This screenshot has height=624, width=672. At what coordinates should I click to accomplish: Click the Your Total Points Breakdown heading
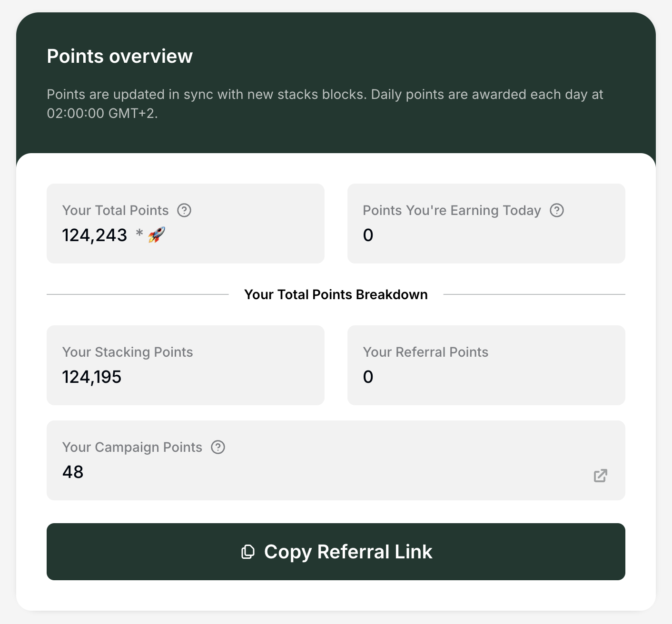coord(336,294)
